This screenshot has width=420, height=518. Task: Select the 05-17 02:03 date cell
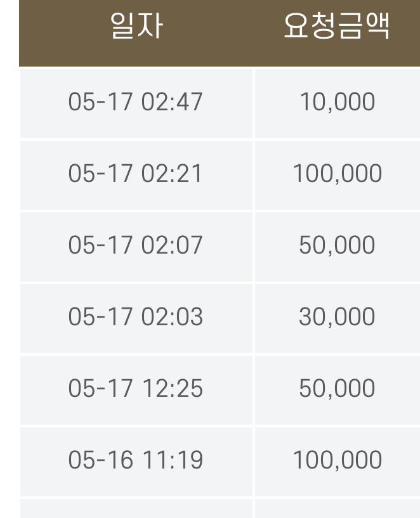(x=136, y=317)
